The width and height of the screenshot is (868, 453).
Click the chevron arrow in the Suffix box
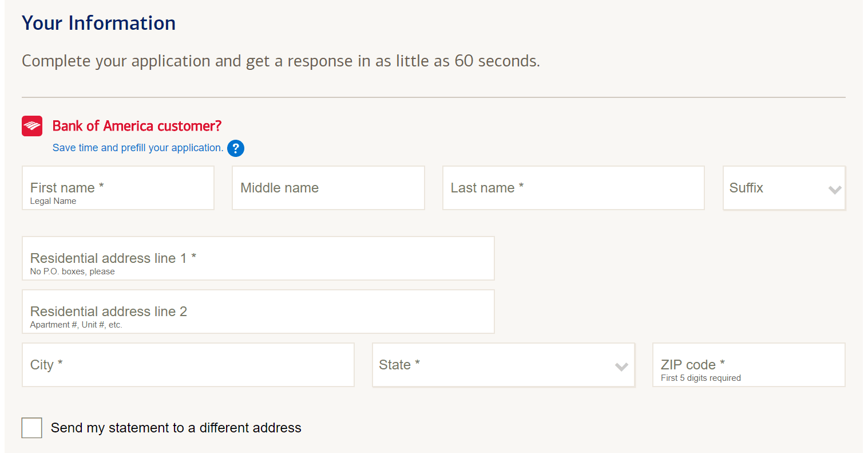[x=834, y=190]
